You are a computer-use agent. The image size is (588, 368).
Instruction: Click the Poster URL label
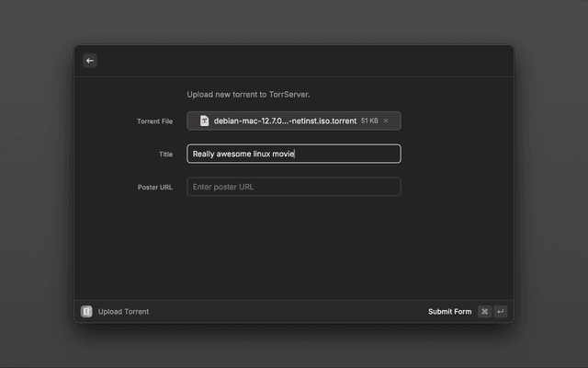154,188
